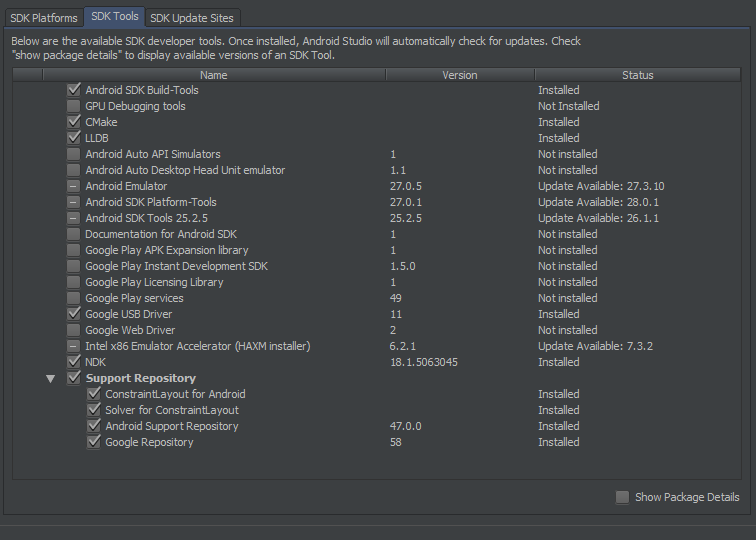The width and height of the screenshot is (756, 540).
Task: Uncheck Solver for ConstraintLayout checkbox
Action: tap(94, 410)
